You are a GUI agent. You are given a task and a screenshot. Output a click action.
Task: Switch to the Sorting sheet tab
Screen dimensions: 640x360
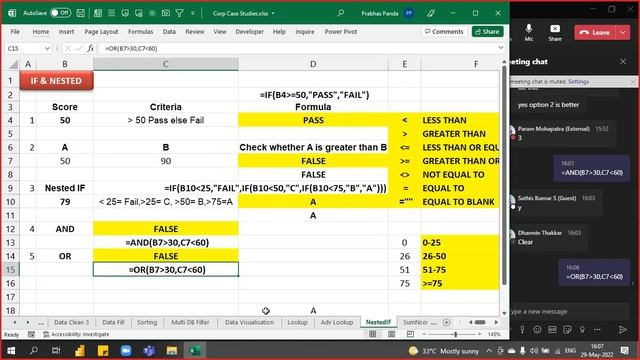pos(147,322)
